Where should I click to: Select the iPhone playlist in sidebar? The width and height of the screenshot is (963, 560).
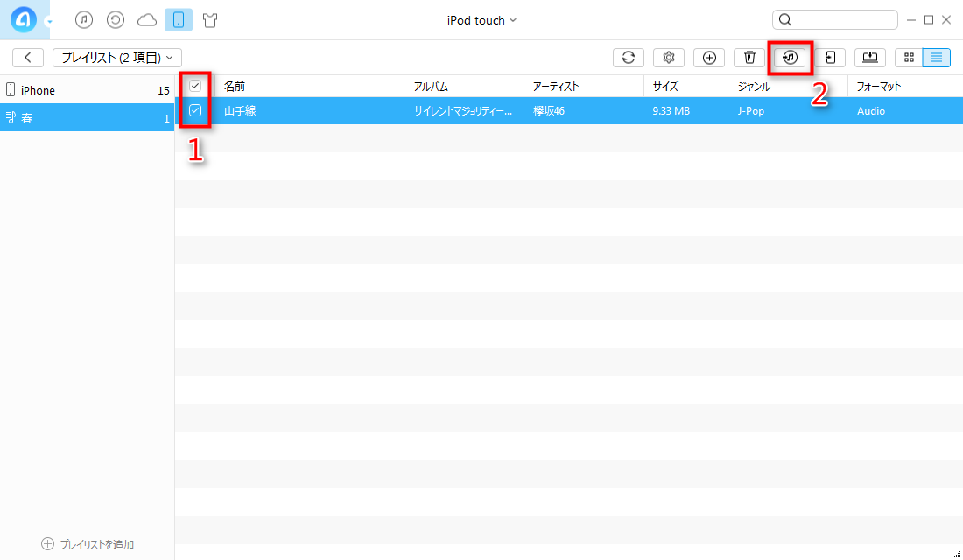click(x=88, y=90)
